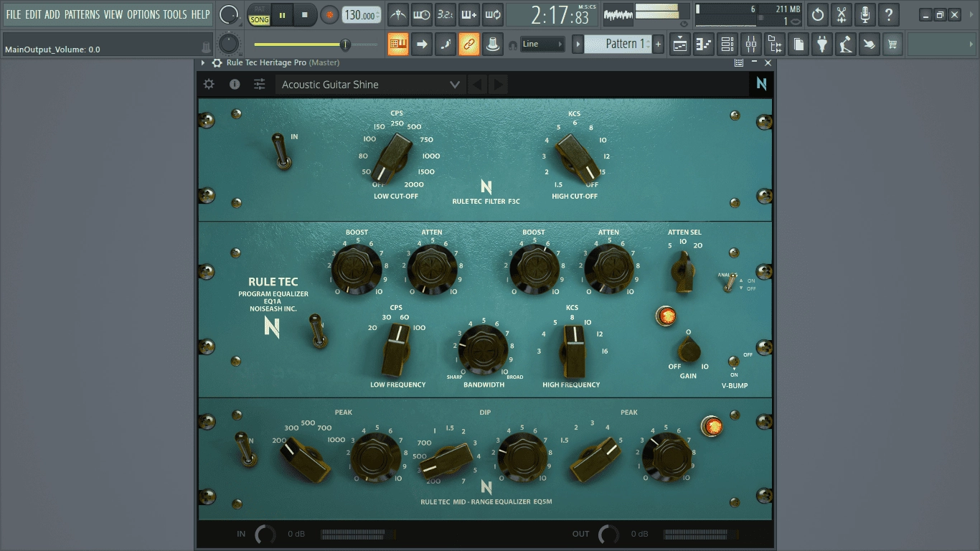
Task: Click the microphone icon in top toolbar
Action: tap(866, 14)
